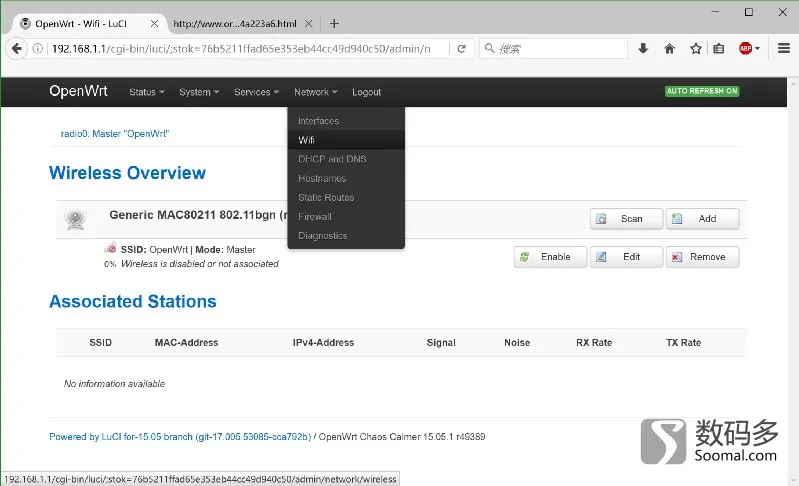Edit the OpenWrt wireless network
The height and width of the screenshot is (486, 799).
tap(626, 257)
